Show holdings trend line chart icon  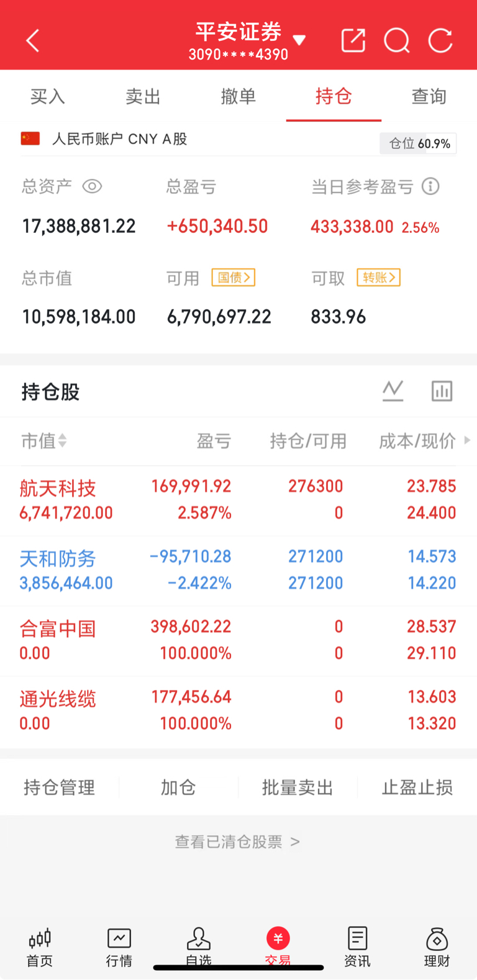(393, 391)
